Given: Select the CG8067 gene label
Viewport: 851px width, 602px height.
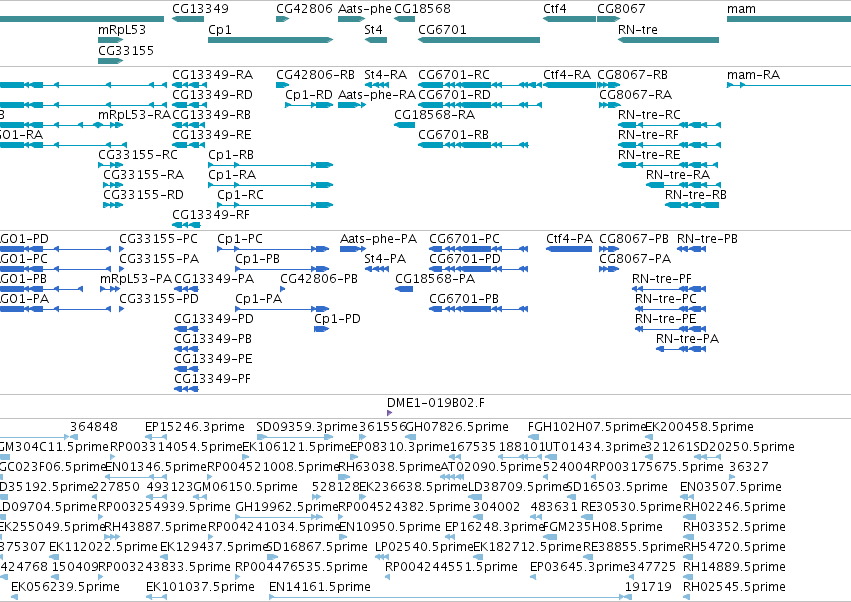Looking at the screenshot, I should 621,9.
